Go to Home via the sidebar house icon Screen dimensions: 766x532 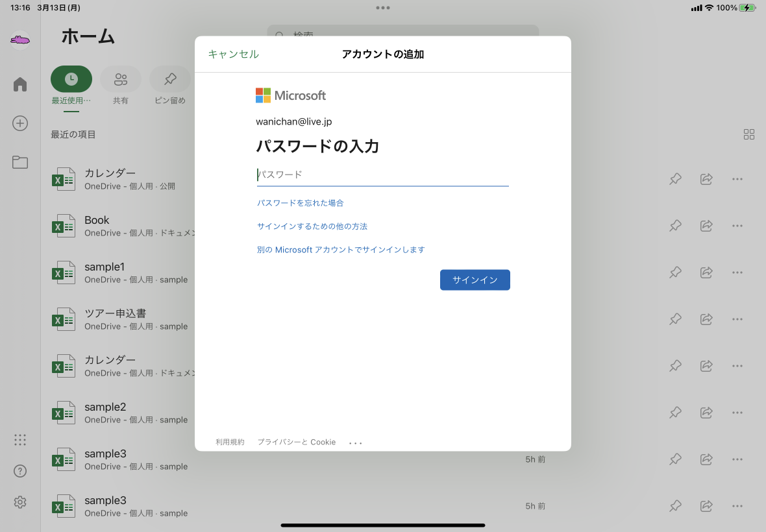(x=19, y=84)
